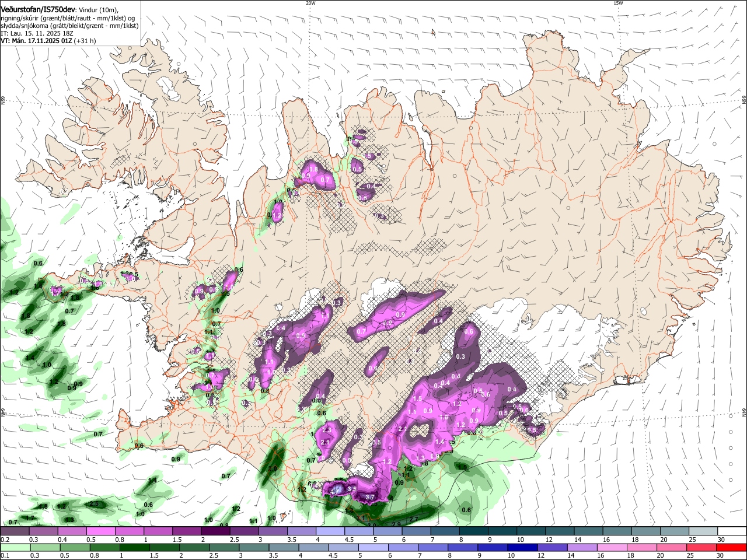The width and height of the screenshot is (747, 560).
Task: Pick the deep navy blue swatch labeled 10 in the lower legend
Action: 522,547
